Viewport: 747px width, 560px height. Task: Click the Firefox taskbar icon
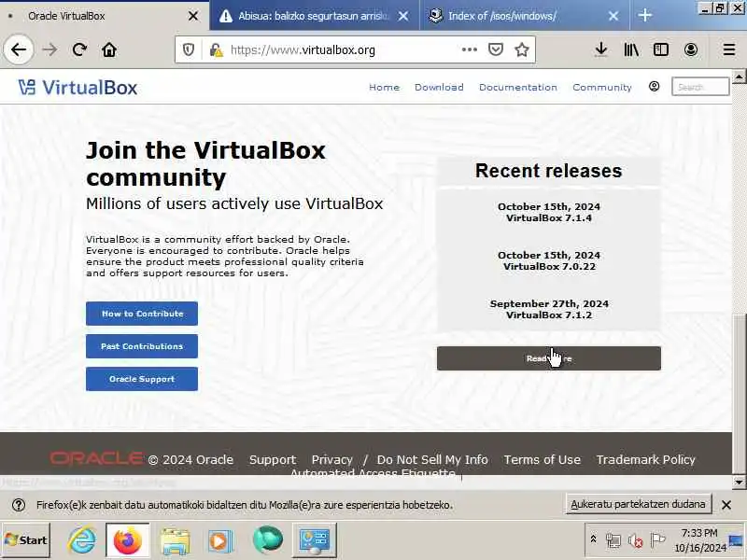[127, 540]
